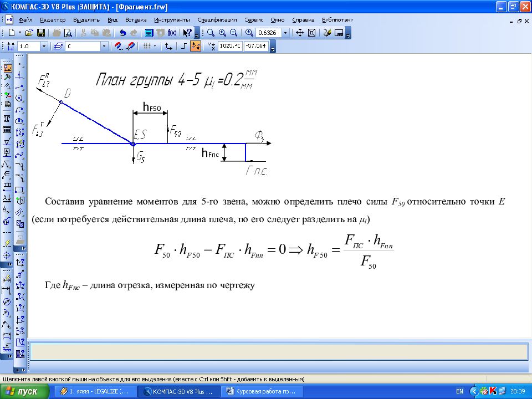The height and width of the screenshot is (399, 532).
Task: Click the X coordinate input field
Action: 230,46
